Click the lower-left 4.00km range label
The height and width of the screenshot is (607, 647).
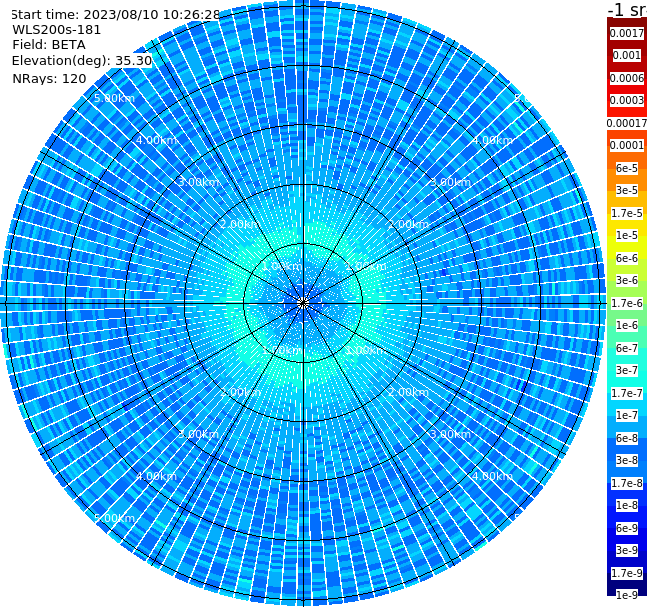(156, 476)
